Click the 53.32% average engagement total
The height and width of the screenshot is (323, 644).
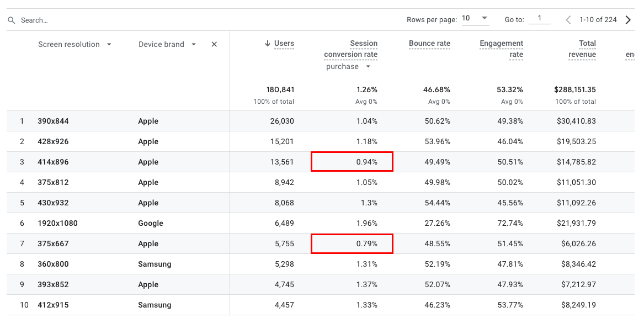coord(510,89)
